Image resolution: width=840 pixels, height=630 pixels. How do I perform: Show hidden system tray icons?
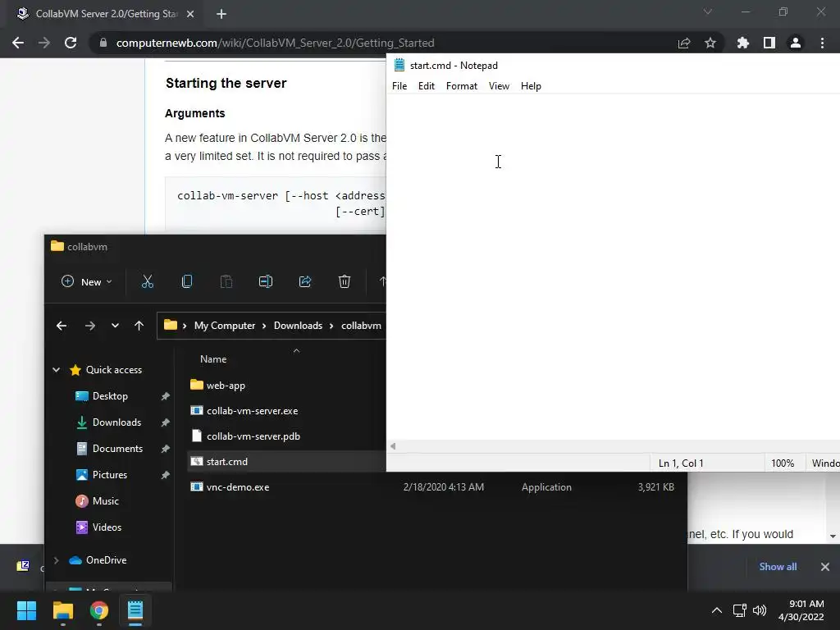coord(716,610)
